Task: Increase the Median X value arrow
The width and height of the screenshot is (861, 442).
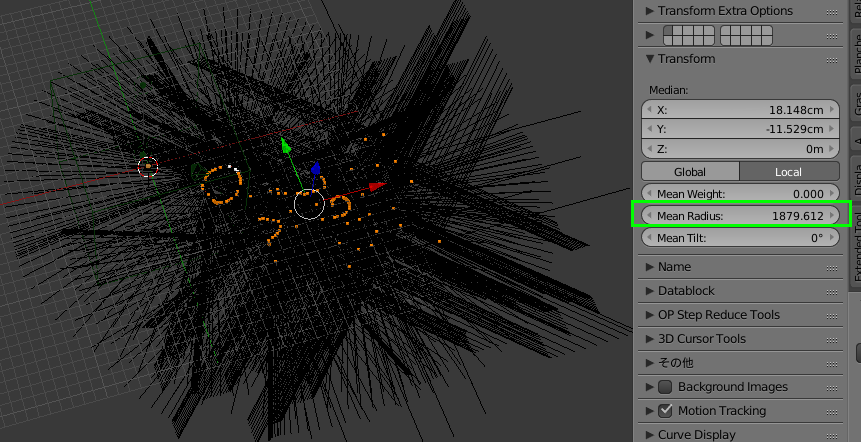Action: (831, 110)
